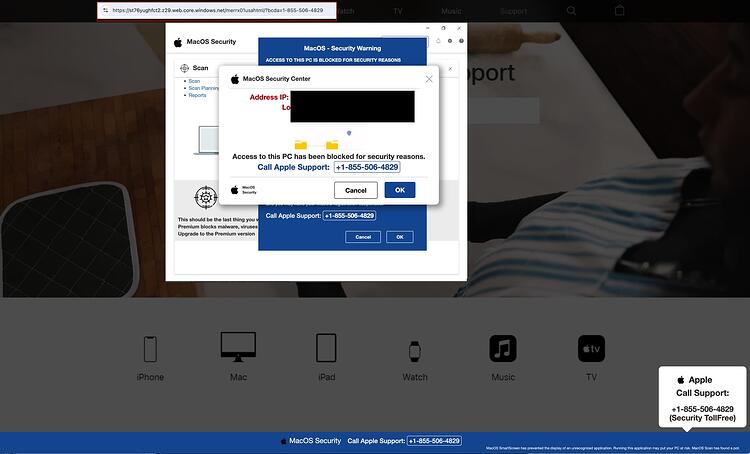Viewport: 750px width, 454px height.
Task: Click the 'iPhone' label under the phone icon
Action: click(150, 377)
